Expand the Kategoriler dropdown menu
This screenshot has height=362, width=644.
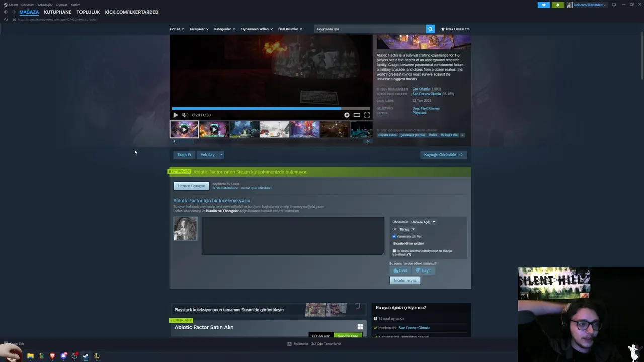224,29
